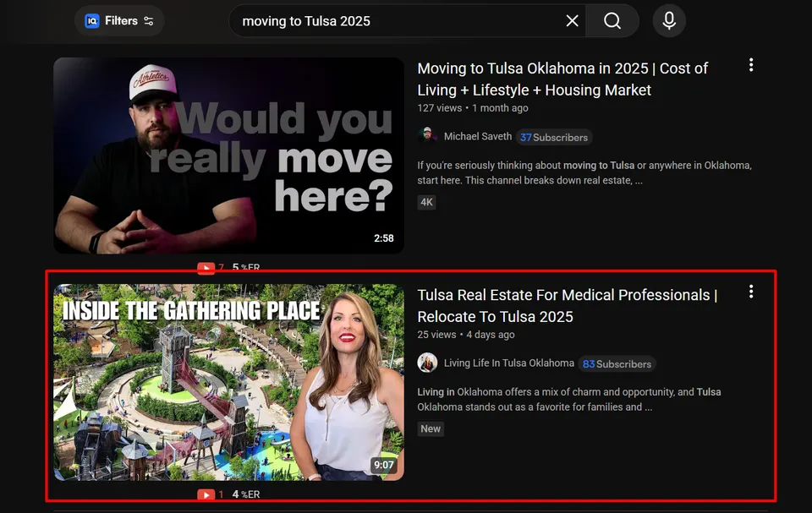Screen dimensions: 812x513
Task: Click Living Life In Tulsa Oklahoma avatar
Action: (x=427, y=363)
